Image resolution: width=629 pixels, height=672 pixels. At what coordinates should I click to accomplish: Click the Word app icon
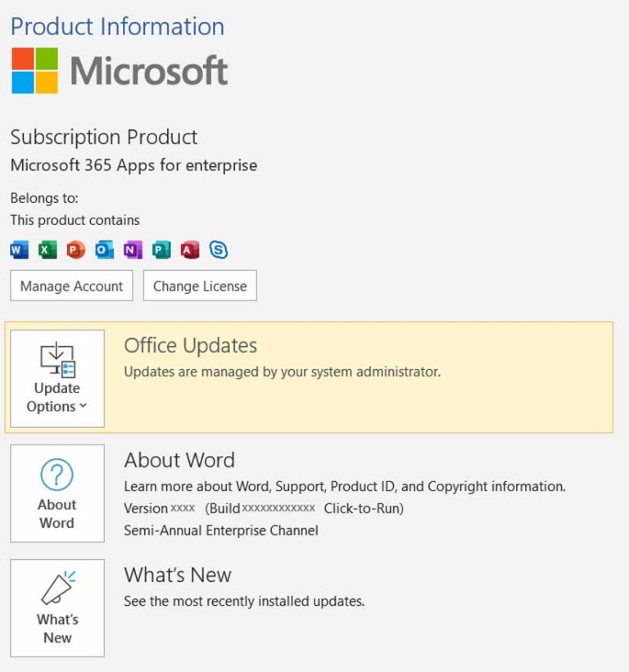pyautogui.click(x=19, y=250)
